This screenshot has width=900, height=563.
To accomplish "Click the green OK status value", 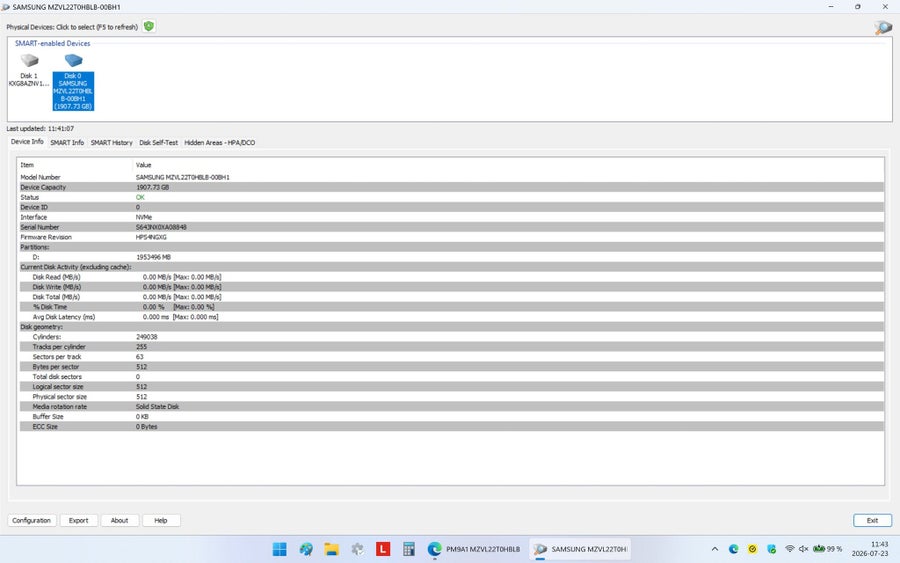I will click(x=140, y=197).
